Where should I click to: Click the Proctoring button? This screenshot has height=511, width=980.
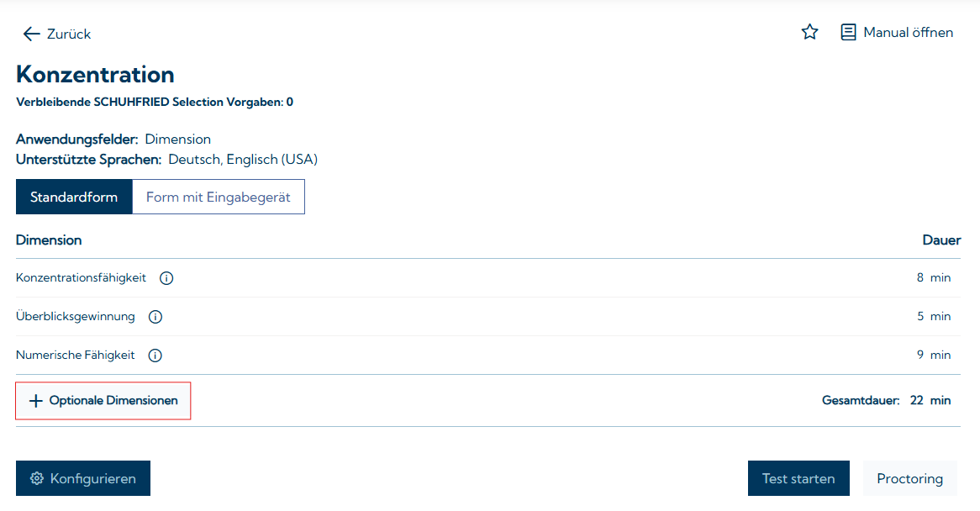click(909, 478)
